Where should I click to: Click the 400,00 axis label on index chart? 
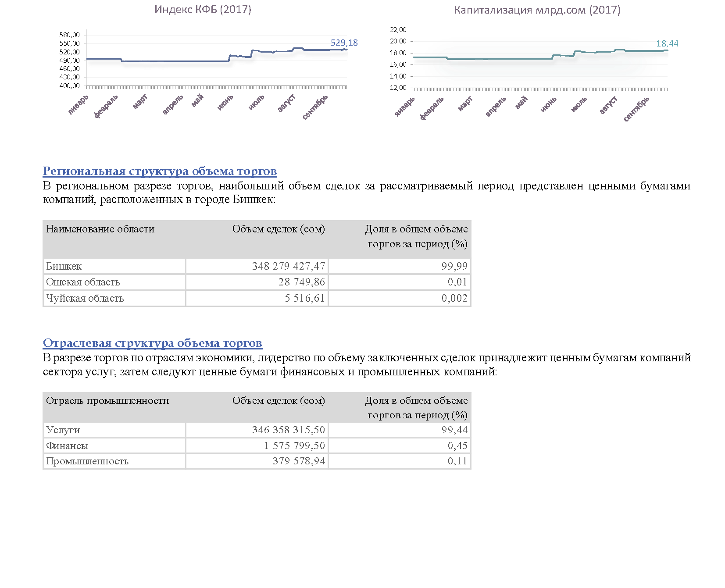[x=70, y=86]
